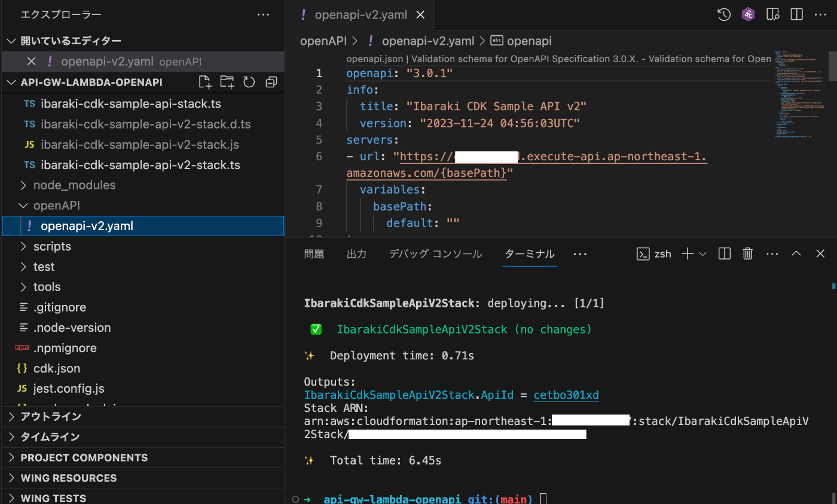The width and height of the screenshot is (837, 504).
Task: Expand the scripts folder
Action: click(x=23, y=246)
